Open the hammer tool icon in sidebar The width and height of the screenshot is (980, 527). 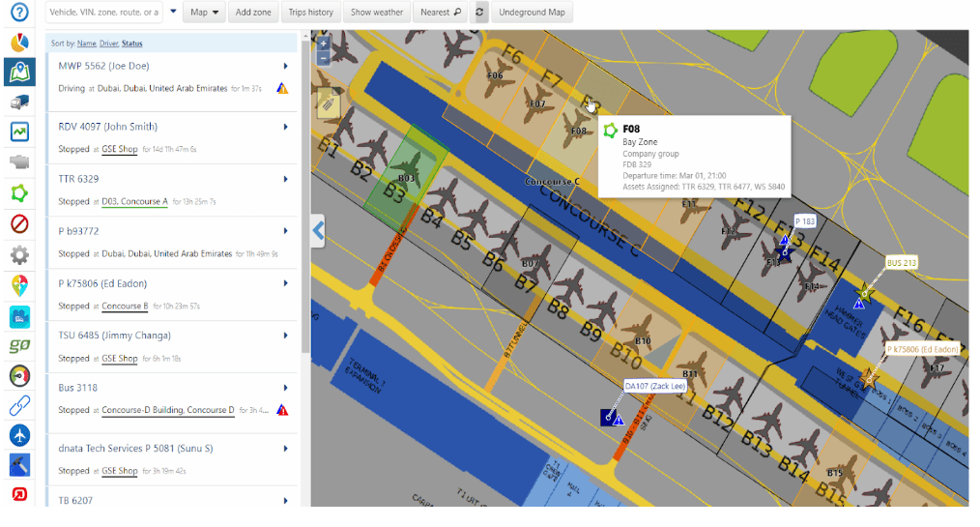19,465
